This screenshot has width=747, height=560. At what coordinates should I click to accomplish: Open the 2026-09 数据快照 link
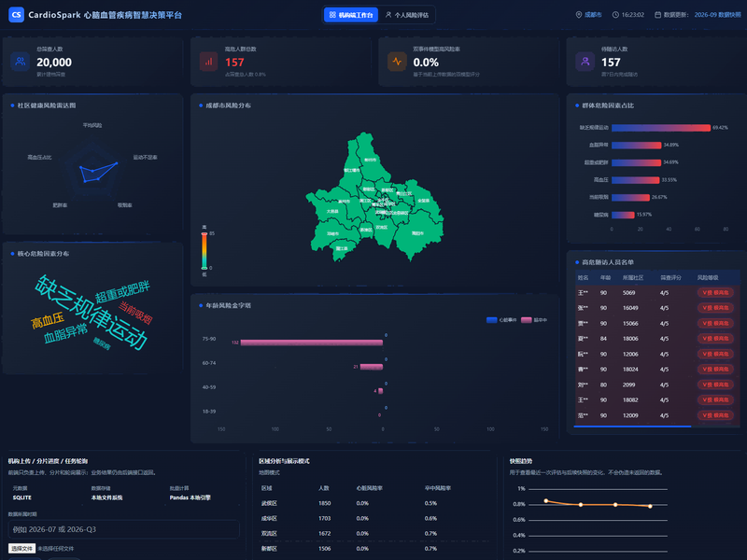(x=717, y=15)
